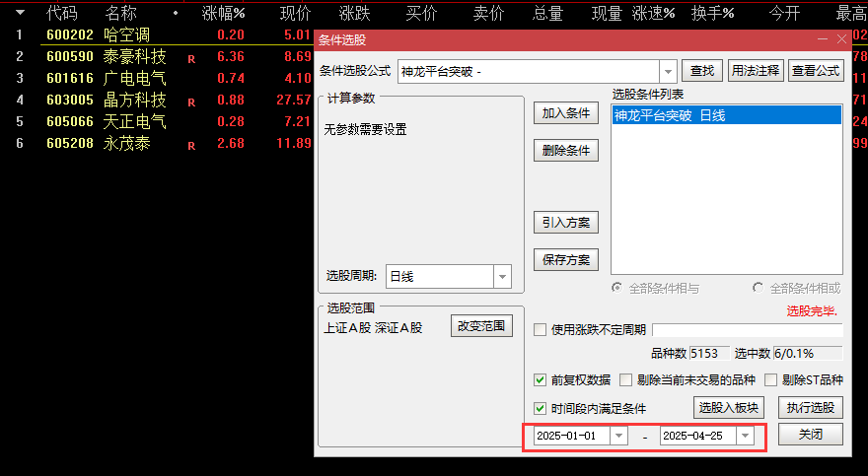The image size is (868, 476).
Task: Click price 27.57 for 晶方科技
Action: [x=294, y=100]
